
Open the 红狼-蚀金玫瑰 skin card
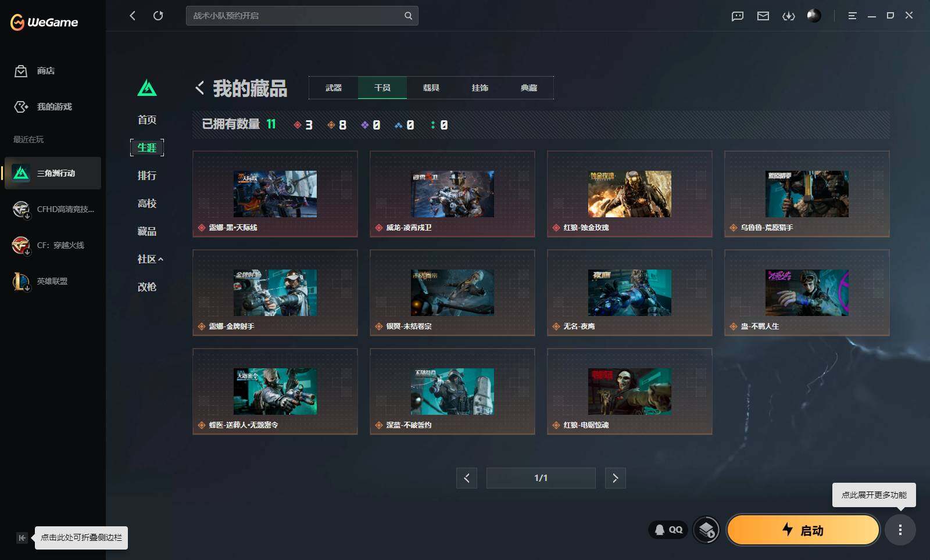[x=629, y=194]
